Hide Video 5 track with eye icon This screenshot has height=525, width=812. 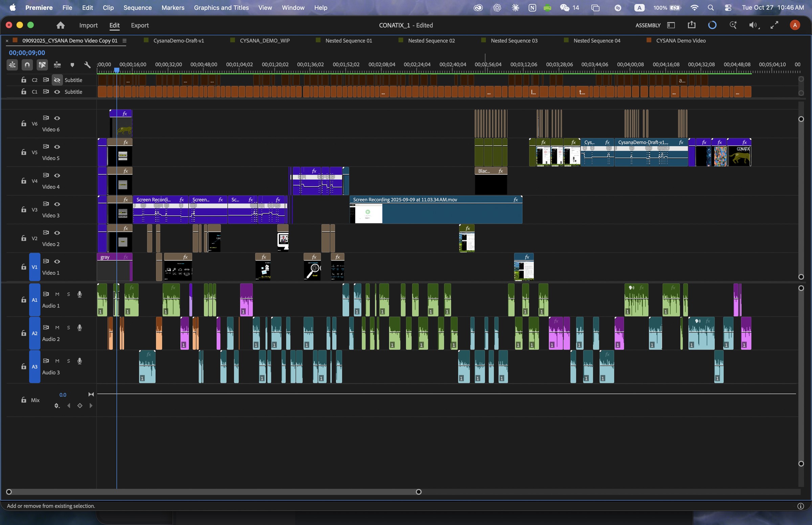click(57, 147)
